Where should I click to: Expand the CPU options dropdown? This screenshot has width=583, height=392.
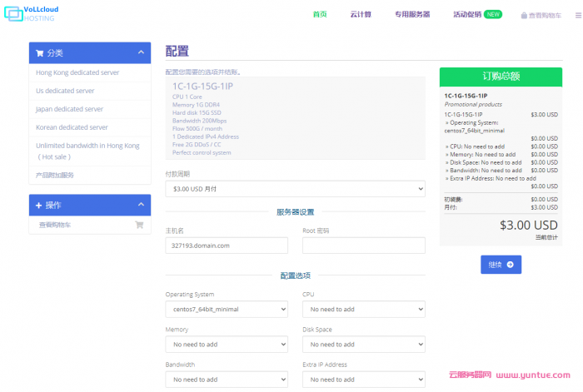(x=363, y=310)
